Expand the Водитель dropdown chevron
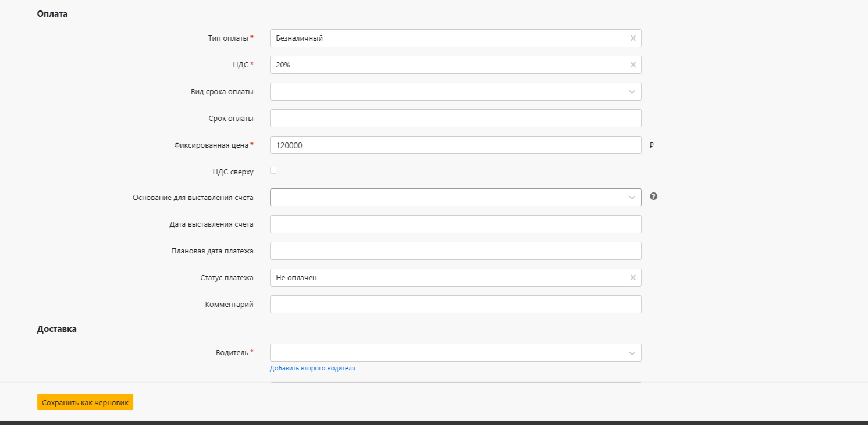This screenshot has width=868, height=425. (x=632, y=353)
